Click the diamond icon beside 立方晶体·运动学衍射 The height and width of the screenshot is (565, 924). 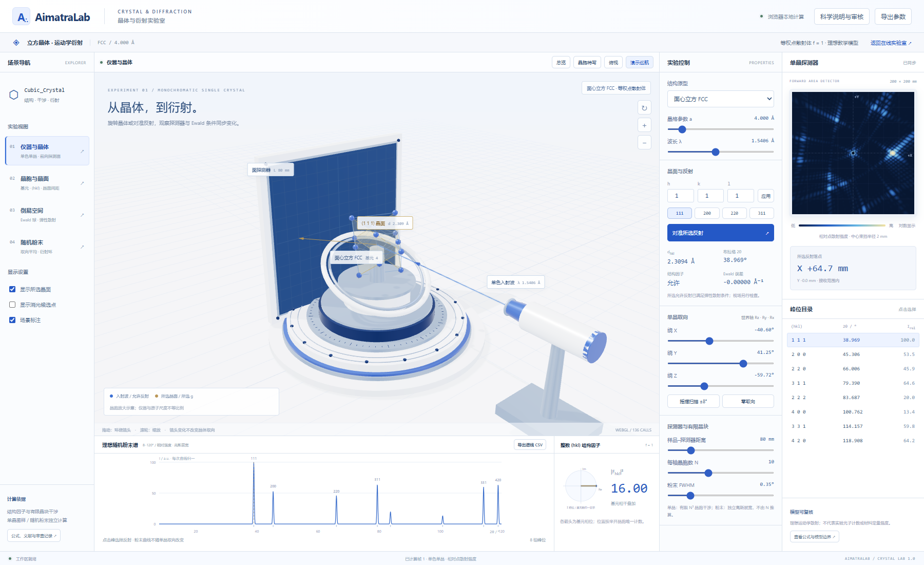[x=16, y=43]
